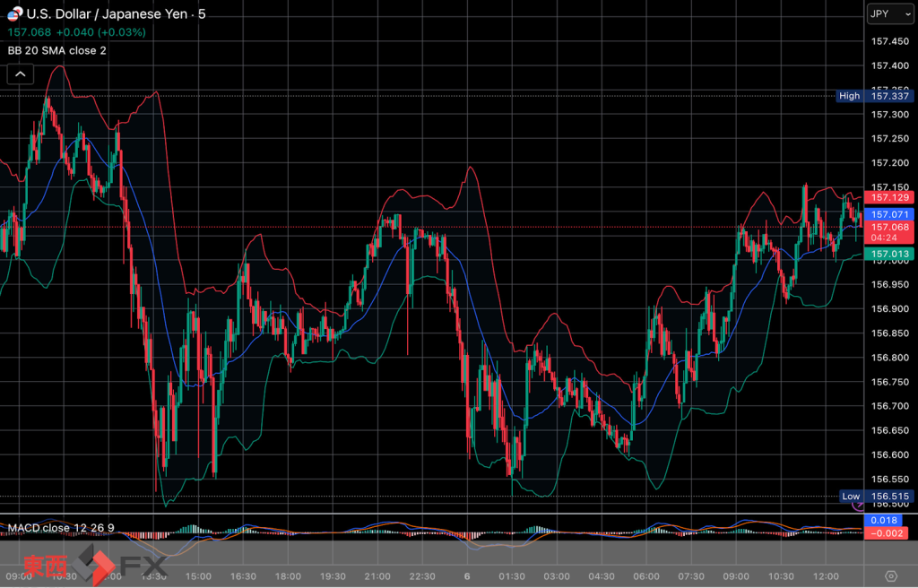918x588 pixels.
Task: Collapse the indicator legend with chevron button
Action: [20, 74]
